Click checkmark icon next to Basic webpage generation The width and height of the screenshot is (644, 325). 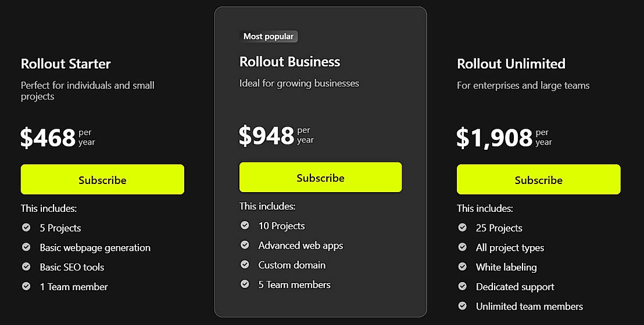(x=26, y=247)
